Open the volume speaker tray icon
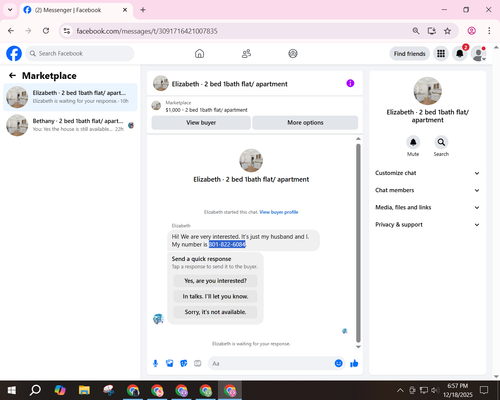This screenshot has height=400, width=500. [435, 390]
